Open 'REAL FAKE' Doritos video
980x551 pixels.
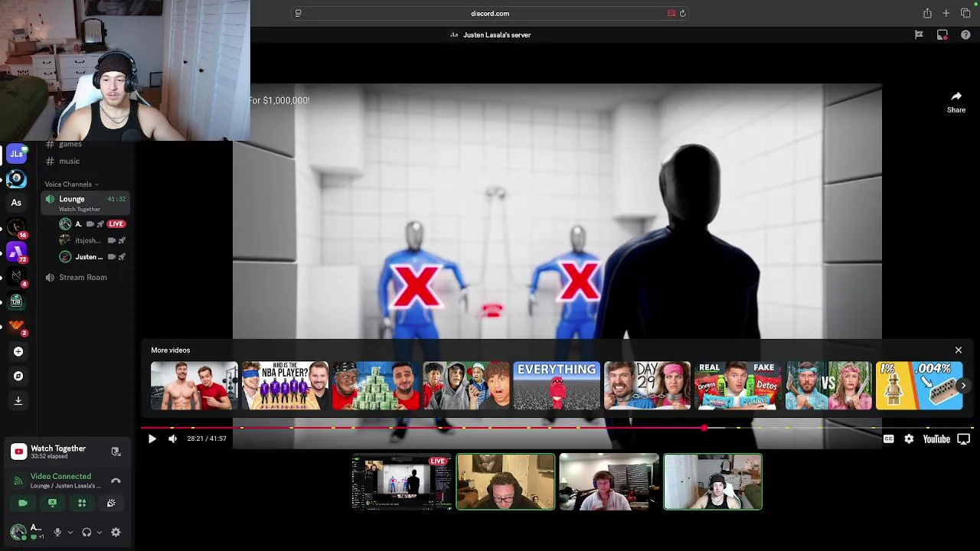(738, 386)
